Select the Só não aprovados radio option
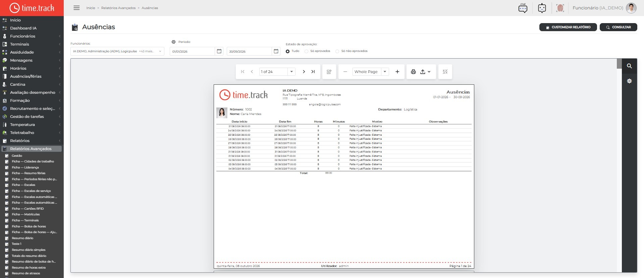The width and height of the screenshot is (644, 278). 337,51
